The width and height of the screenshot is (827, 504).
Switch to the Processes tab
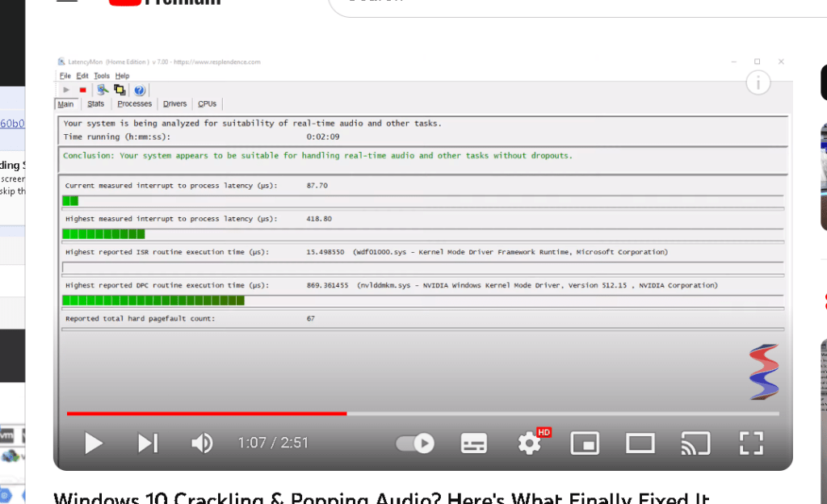[x=135, y=104]
